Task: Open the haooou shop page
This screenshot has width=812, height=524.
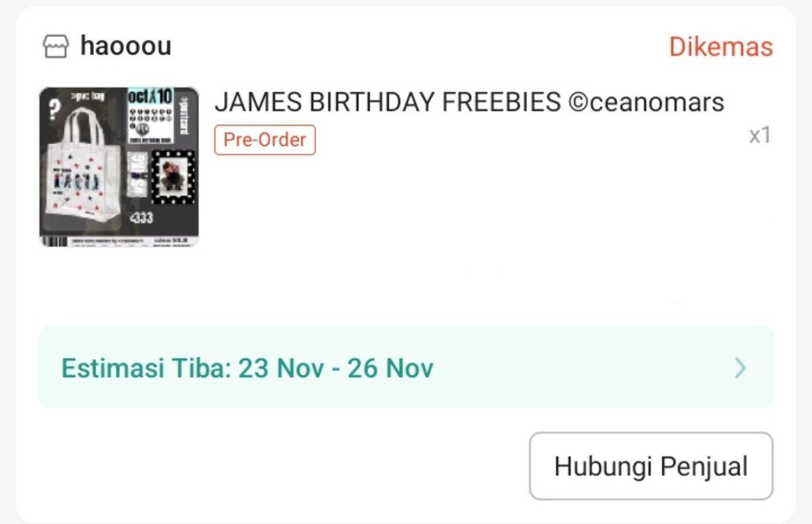Action: [x=125, y=46]
